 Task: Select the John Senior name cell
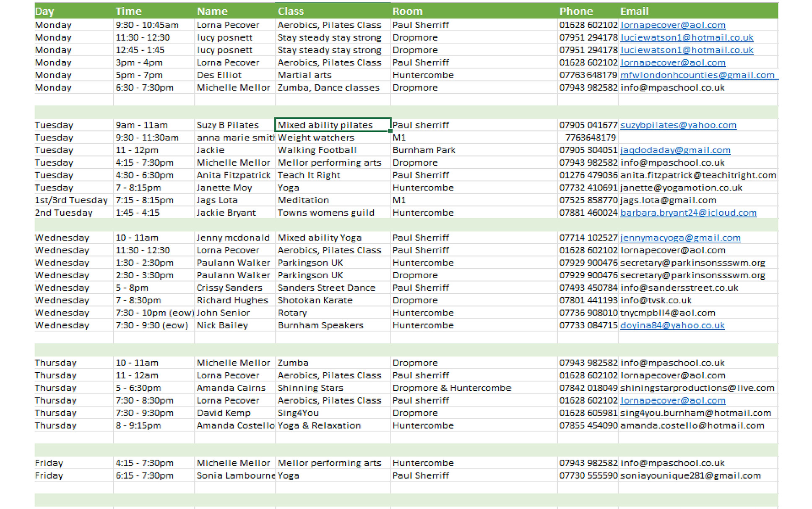point(235,313)
